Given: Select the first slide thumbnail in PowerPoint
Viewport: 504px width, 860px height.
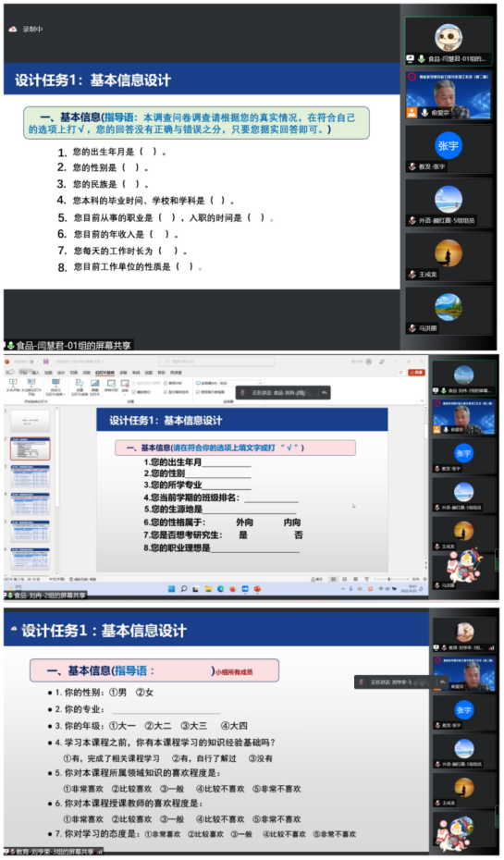Looking at the screenshot, I should pyautogui.click(x=31, y=421).
